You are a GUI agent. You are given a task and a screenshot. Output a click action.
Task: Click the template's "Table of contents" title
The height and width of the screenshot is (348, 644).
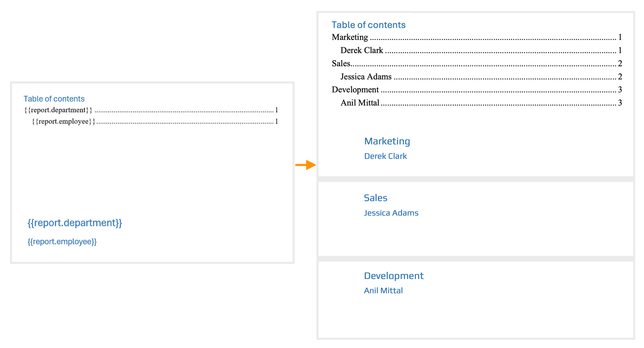click(x=54, y=99)
